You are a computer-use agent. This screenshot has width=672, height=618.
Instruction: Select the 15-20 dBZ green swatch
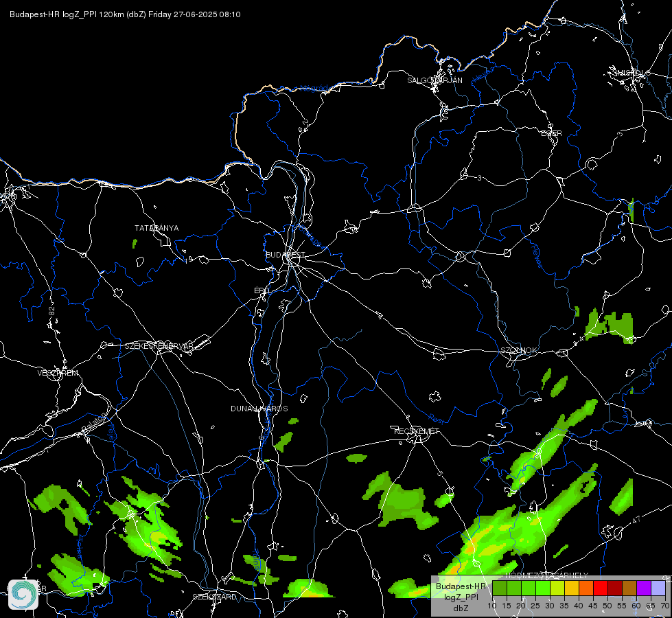(514, 588)
